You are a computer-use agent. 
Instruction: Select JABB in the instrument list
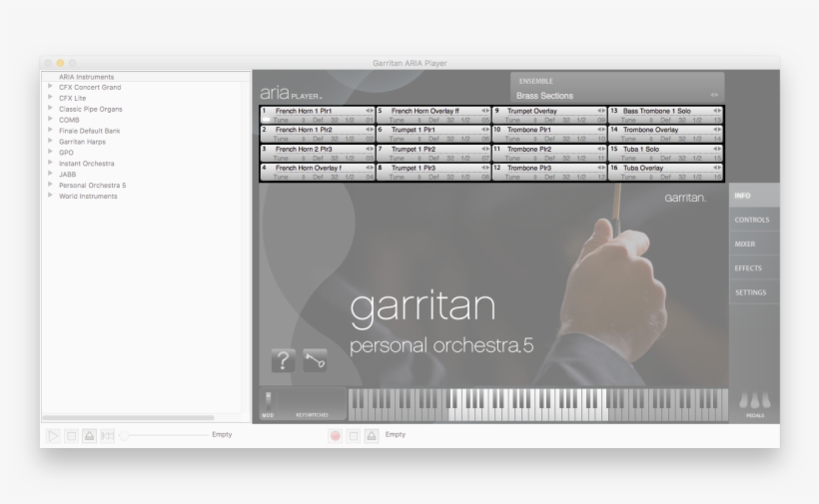67,175
